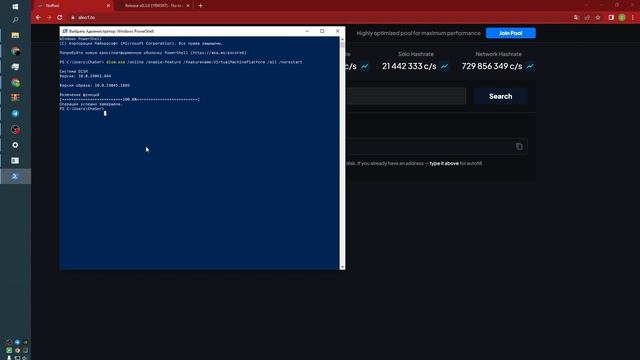Screen dimensions: 640x360
Task: Open the Windows Start menu
Action: [15, 7]
